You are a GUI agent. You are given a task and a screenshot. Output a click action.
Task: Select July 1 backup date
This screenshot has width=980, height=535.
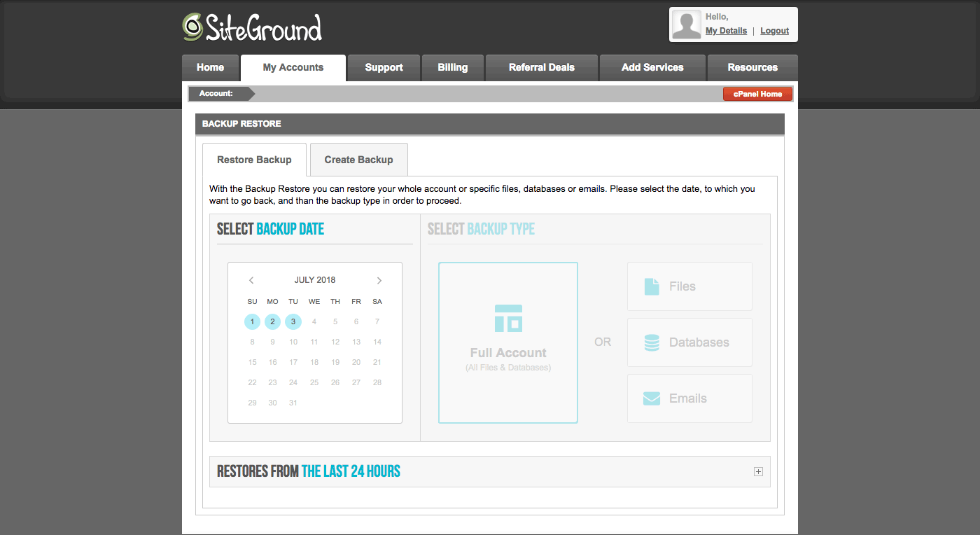(252, 322)
